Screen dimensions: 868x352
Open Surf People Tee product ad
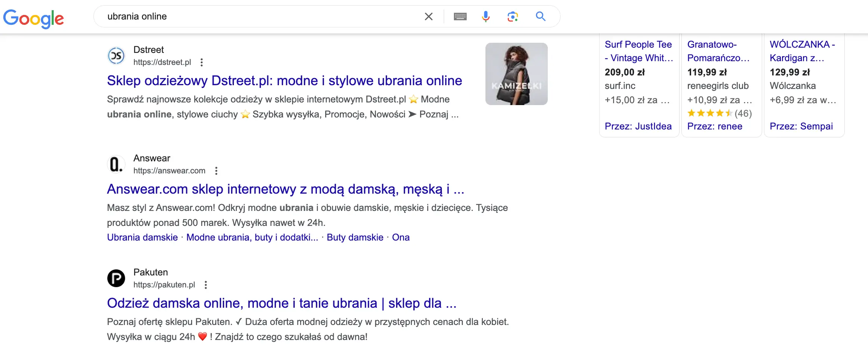[x=639, y=51]
